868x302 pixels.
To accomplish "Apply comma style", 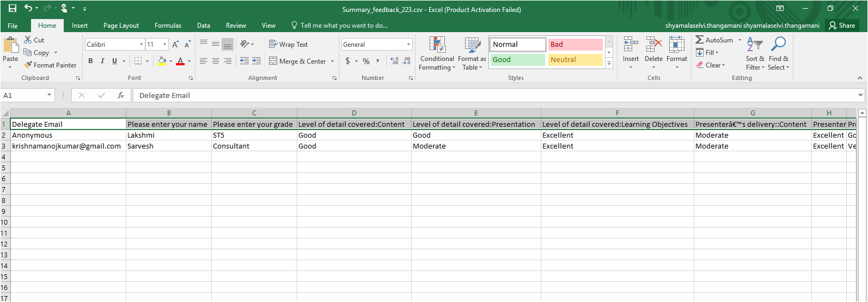I will click(377, 61).
